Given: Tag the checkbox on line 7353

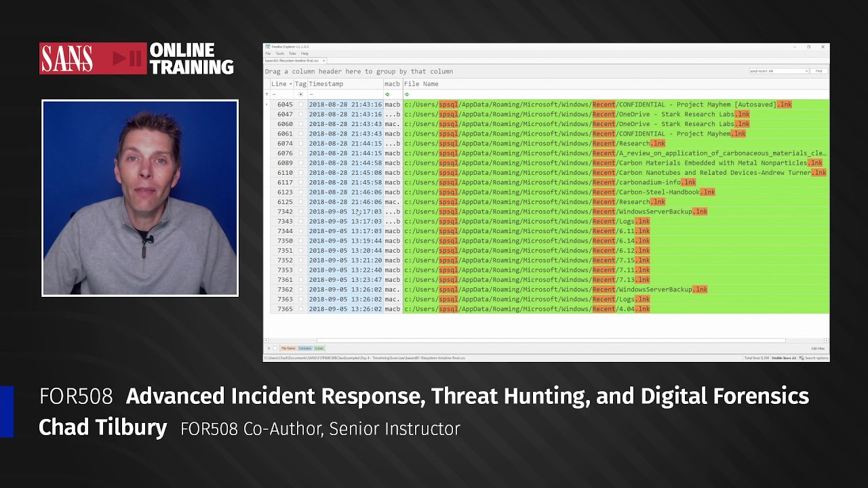Looking at the screenshot, I should tap(301, 270).
